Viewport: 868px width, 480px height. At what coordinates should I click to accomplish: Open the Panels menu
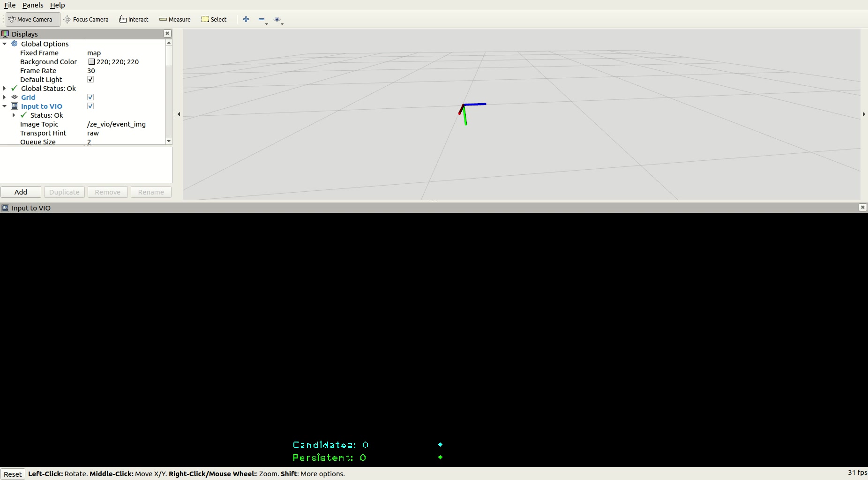[x=33, y=5]
